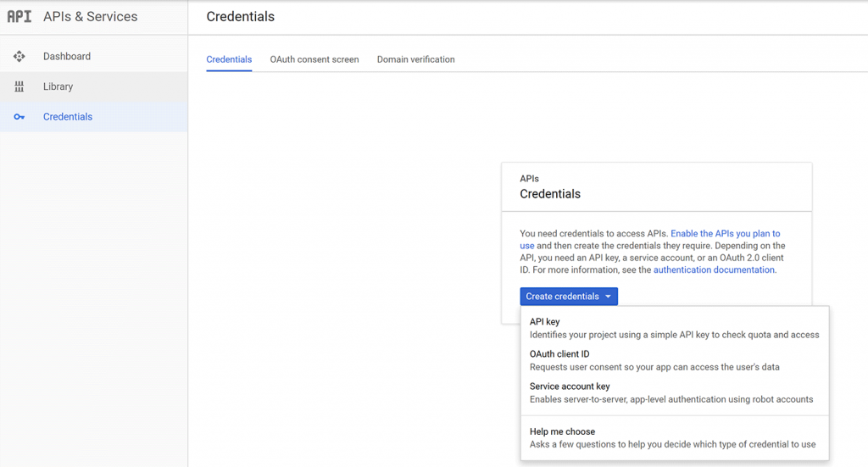Click the Library grid icon in the sidebar
Screen dimensions: 868x467
(19, 86)
